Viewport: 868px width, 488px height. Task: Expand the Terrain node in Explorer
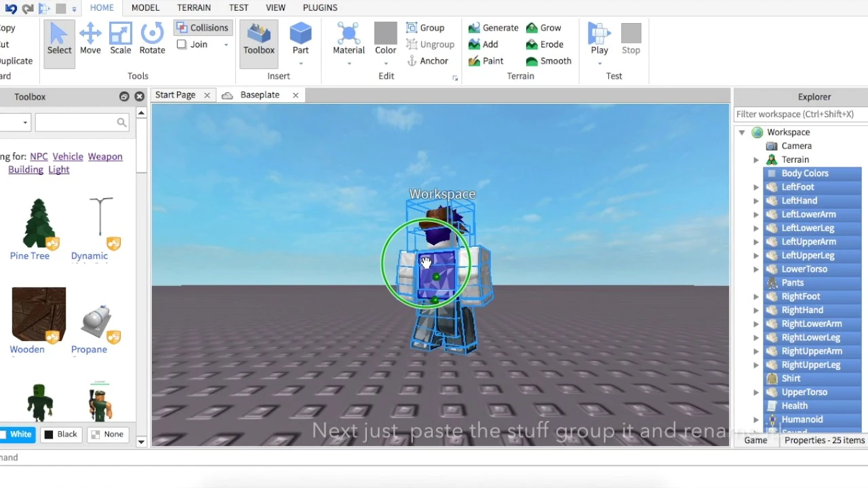coord(756,160)
